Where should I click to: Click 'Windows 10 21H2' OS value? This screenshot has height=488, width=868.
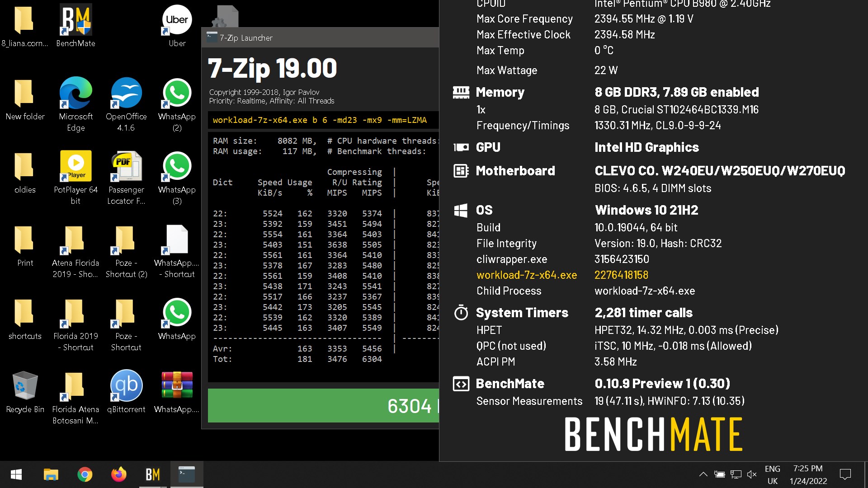pos(646,210)
